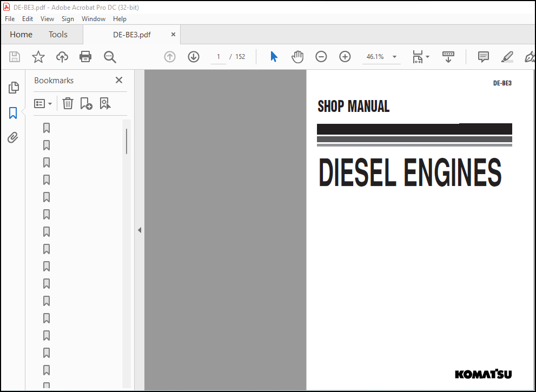Image resolution: width=536 pixels, height=392 pixels.
Task: Go to the previous page arrow
Action: click(170, 57)
